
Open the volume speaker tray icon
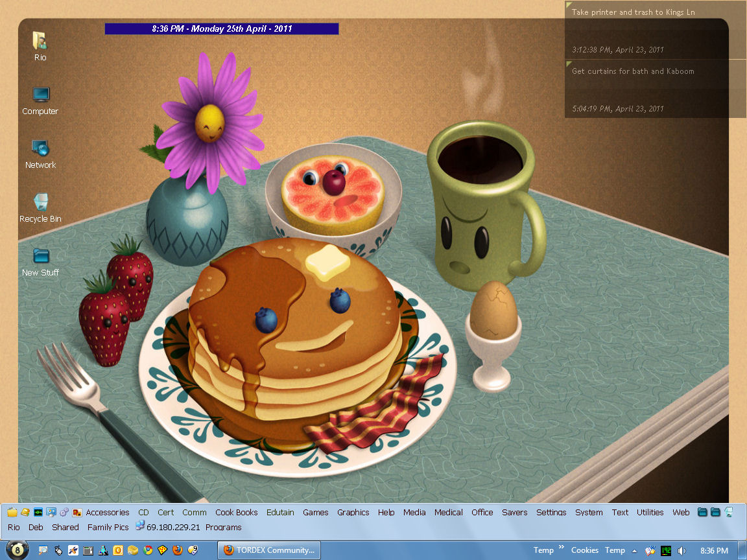(682, 550)
